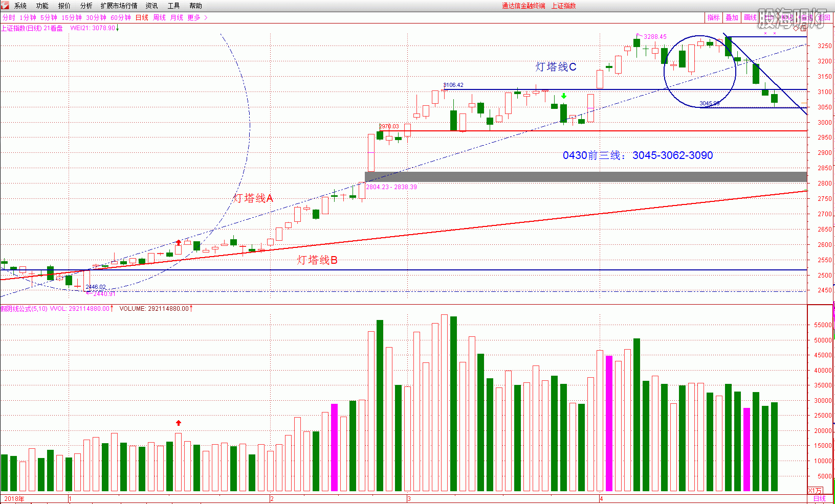
Task: Click the month 4 marker on time axis
Action: pos(601,498)
